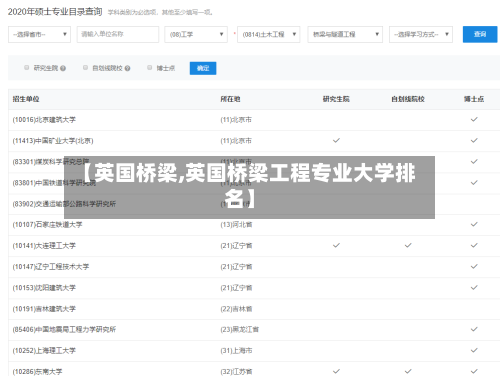Click 博士点 checkmark in 石家庄铁道大学 row
The height and width of the screenshot is (376, 500).
click(x=474, y=224)
